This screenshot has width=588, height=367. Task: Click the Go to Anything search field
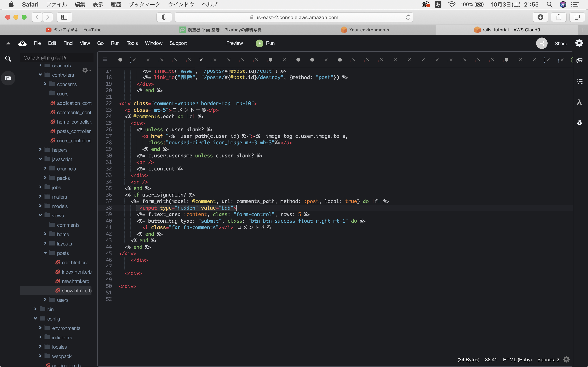point(56,58)
